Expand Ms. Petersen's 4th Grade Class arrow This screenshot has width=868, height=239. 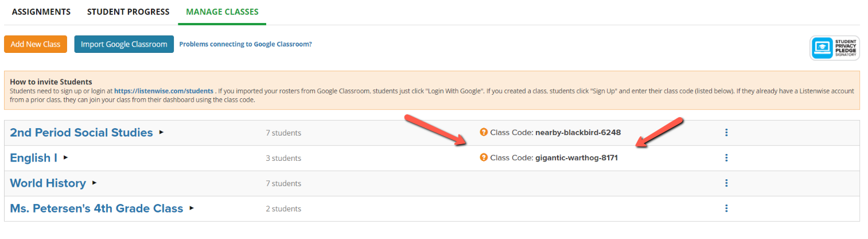click(192, 208)
